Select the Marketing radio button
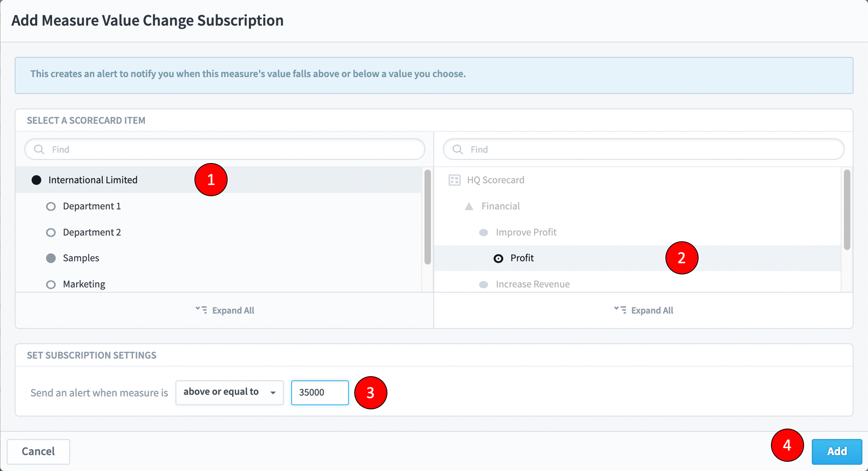This screenshot has width=868, height=471. point(50,284)
